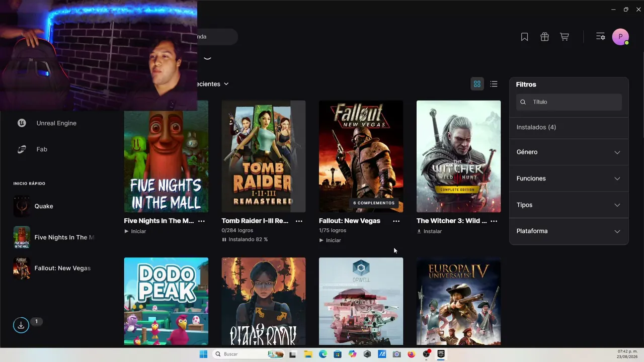Open the options menu for Five Nights In The Mall
Image resolution: width=644 pixels, height=362 pixels.
[201, 221]
